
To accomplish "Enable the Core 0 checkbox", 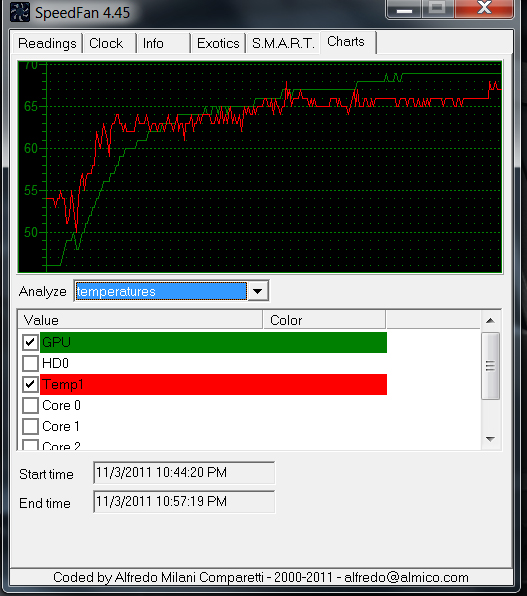I will click(x=30, y=405).
